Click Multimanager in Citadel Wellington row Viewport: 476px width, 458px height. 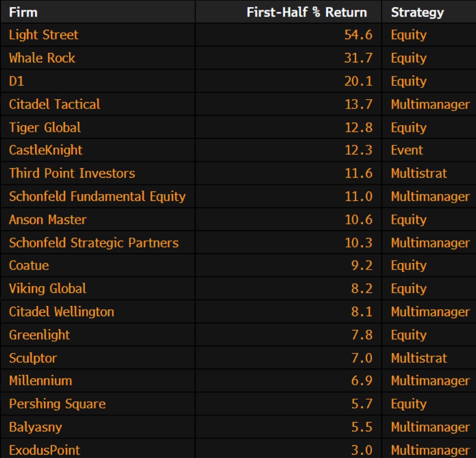pyautogui.click(x=430, y=312)
